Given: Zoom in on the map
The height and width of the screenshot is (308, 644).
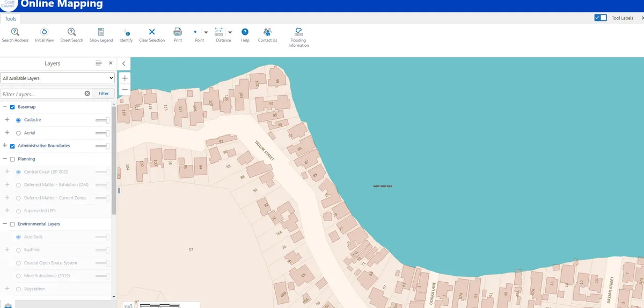Looking at the screenshot, I should tap(125, 78).
